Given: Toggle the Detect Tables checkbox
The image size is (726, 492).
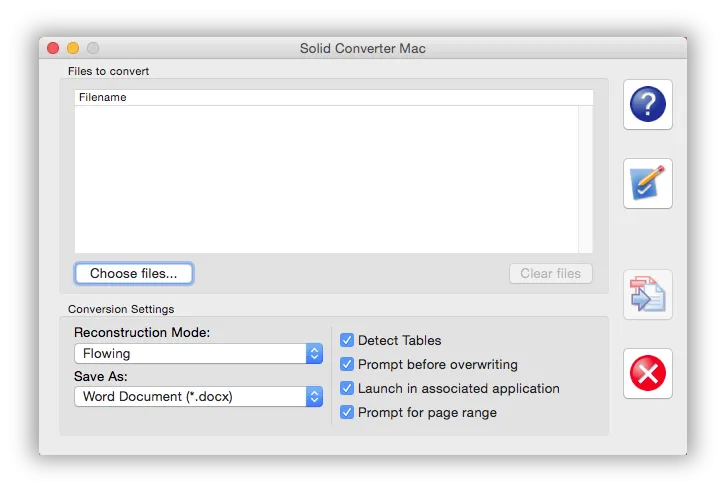Looking at the screenshot, I should coord(347,340).
